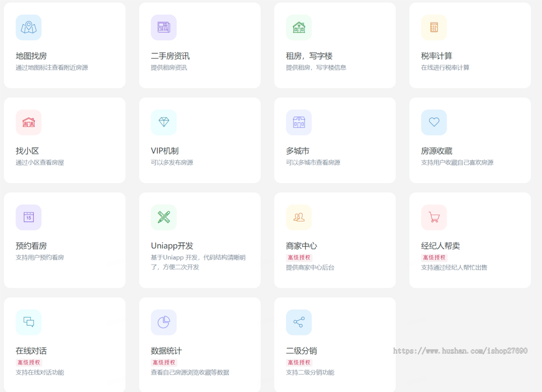Click the shopping cart icon for 经纪人帮卖

(434, 217)
